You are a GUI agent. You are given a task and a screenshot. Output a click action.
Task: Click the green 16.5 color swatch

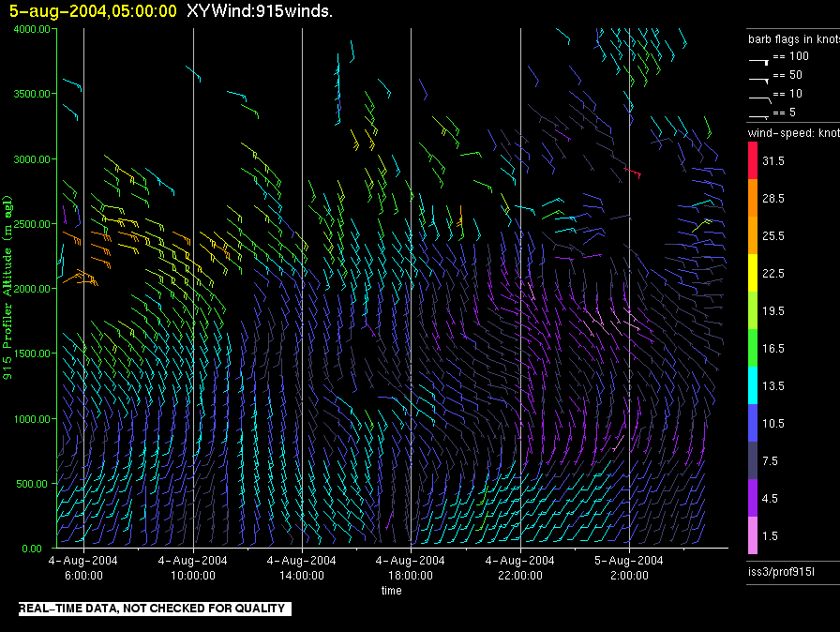(753, 348)
